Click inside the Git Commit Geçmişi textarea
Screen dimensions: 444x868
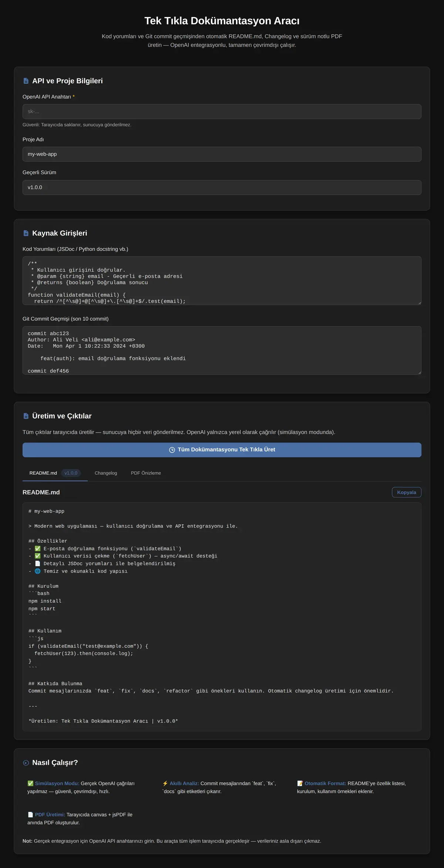(222, 350)
